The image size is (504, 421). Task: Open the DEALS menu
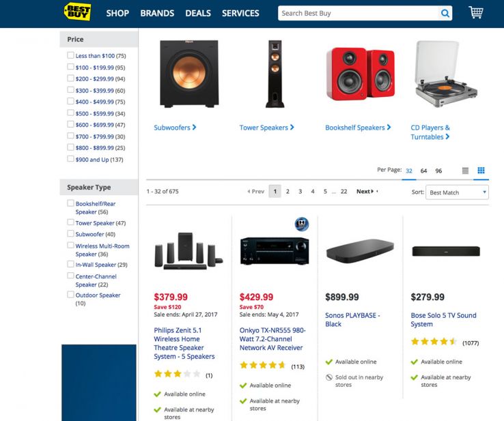pos(198,13)
